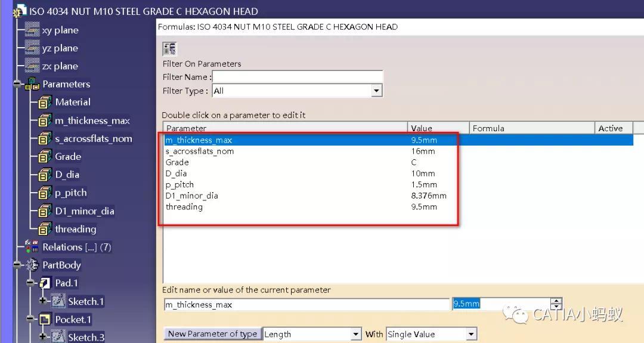Decrease value with the stepper down arrow
This screenshot has width=644, height=343.
coord(556,307)
